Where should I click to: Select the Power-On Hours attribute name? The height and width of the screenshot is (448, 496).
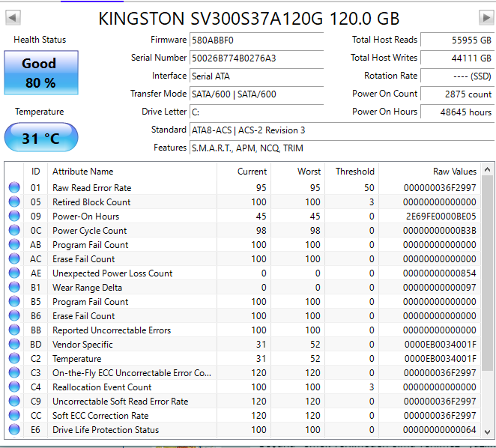click(x=85, y=217)
